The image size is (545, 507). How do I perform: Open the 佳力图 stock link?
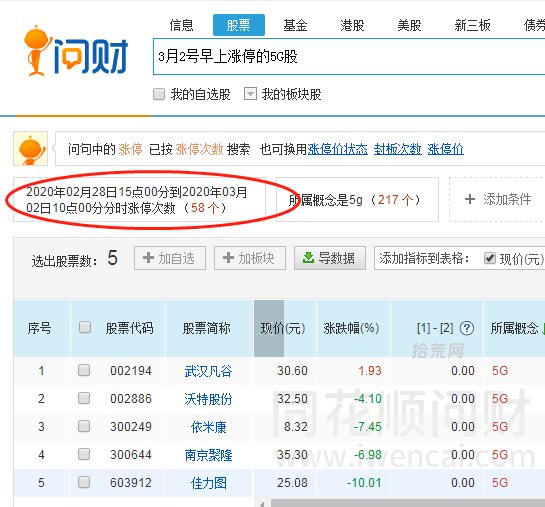pyautogui.click(x=209, y=483)
